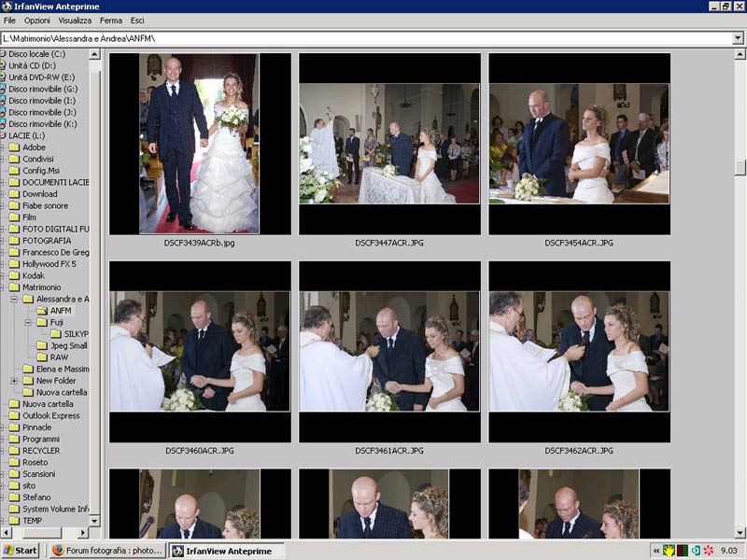Select the Unità DVD-RW (E:) drive

pyautogui.click(x=41, y=77)
